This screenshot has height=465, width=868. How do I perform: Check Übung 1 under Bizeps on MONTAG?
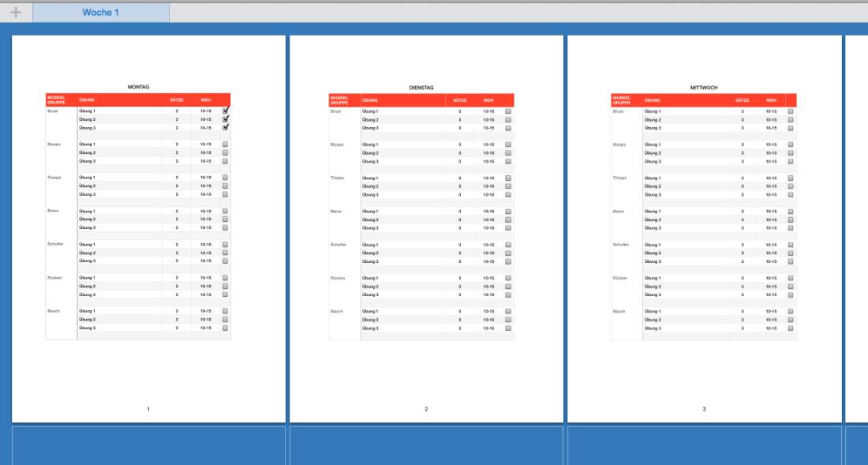224,145
